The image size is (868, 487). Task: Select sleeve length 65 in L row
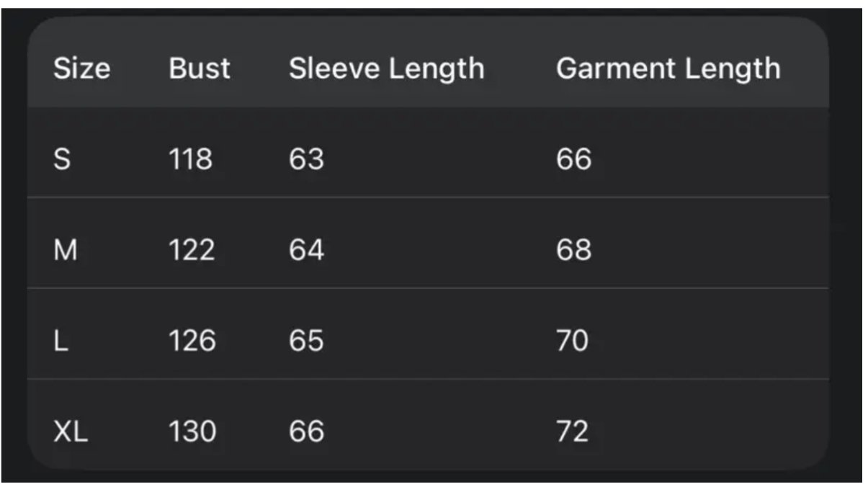point(306,341)
